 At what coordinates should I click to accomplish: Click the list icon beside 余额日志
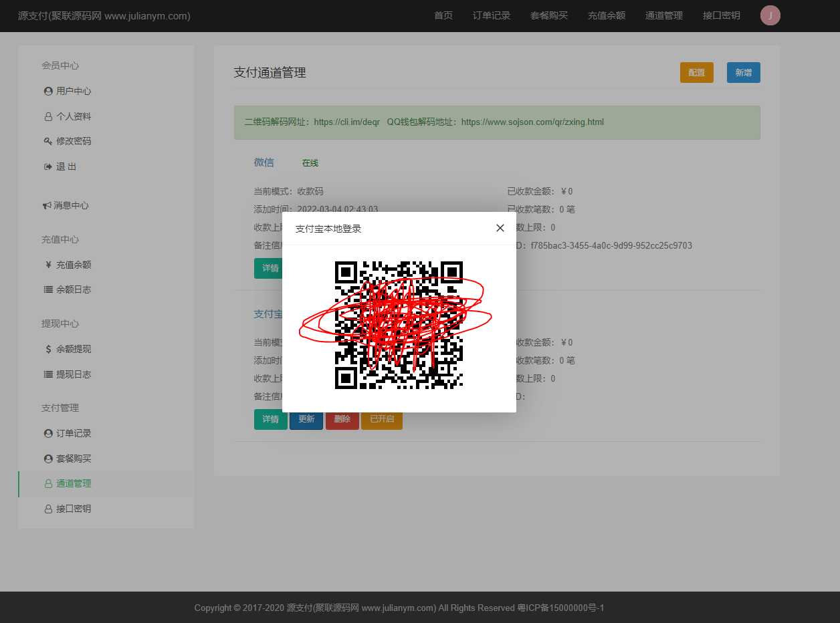click(x=48, y=289)
